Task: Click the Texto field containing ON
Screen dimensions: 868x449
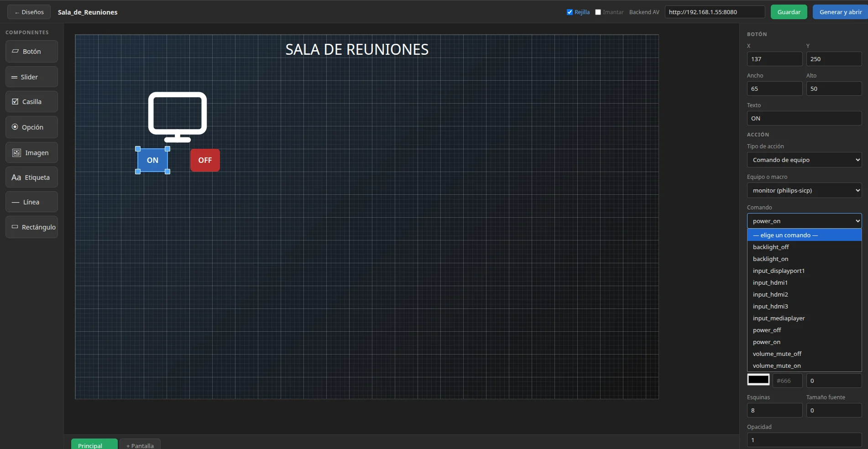Action: point(804,118)
